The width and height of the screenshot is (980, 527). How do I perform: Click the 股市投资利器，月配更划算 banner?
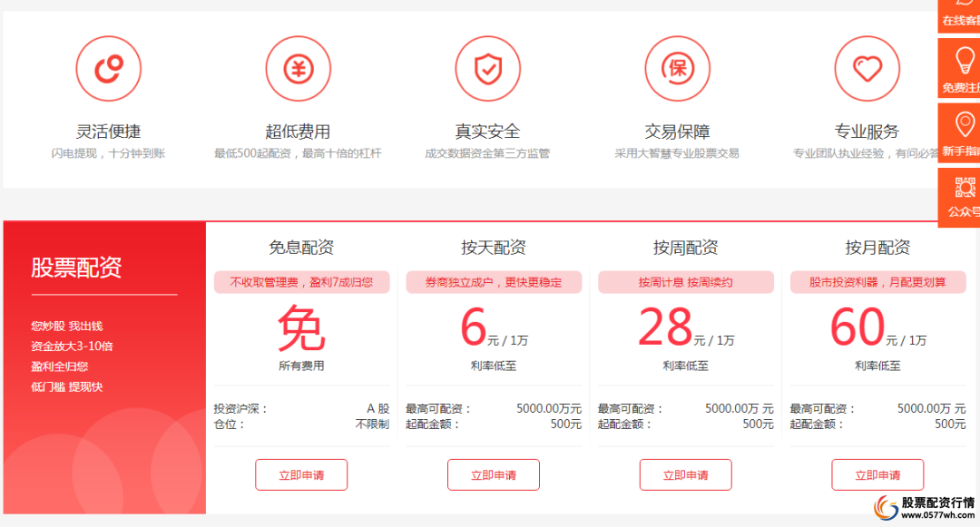coord(877,282)
